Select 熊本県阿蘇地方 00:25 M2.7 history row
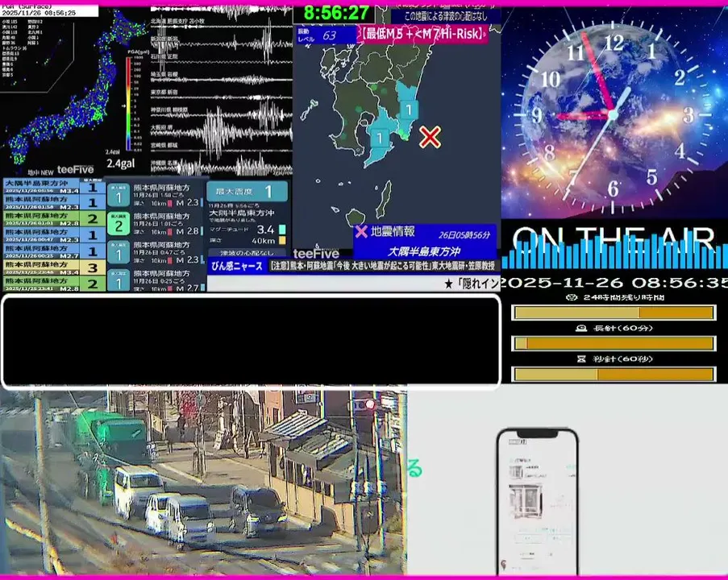 (x=54, y=251)
